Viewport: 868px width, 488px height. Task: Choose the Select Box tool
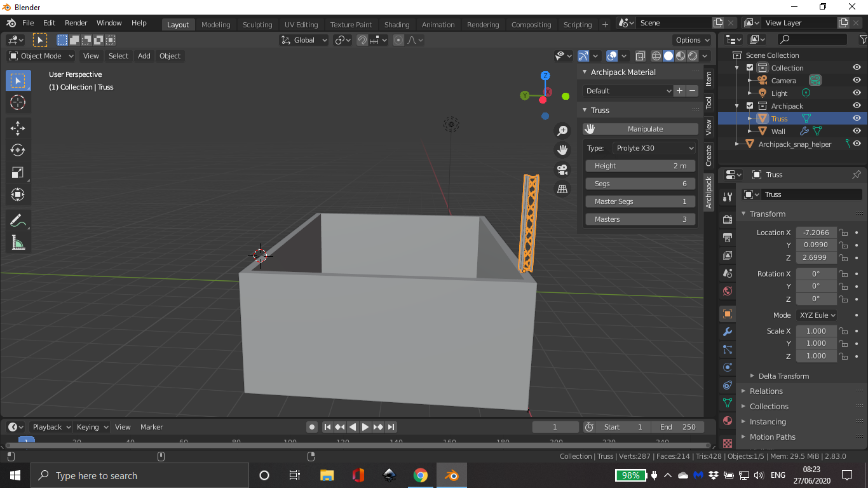pyautogui.click(x=18, y=81)
